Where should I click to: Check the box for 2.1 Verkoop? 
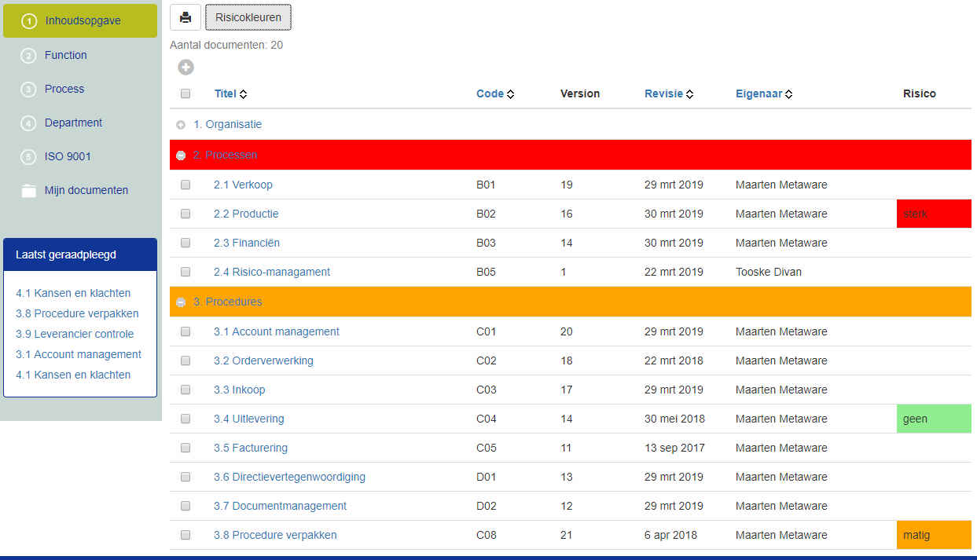click(185, 185)
